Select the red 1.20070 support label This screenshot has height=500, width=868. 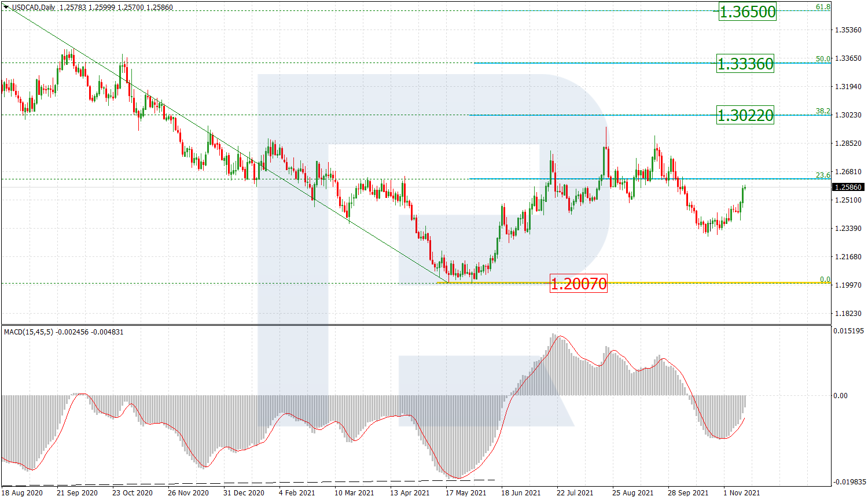tap(579, 284)
